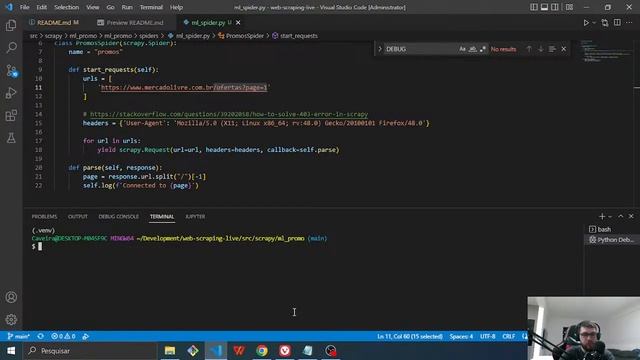Toggle the primary side bar layout icon
Screen dimensions: 640x360
click(533, 7)
